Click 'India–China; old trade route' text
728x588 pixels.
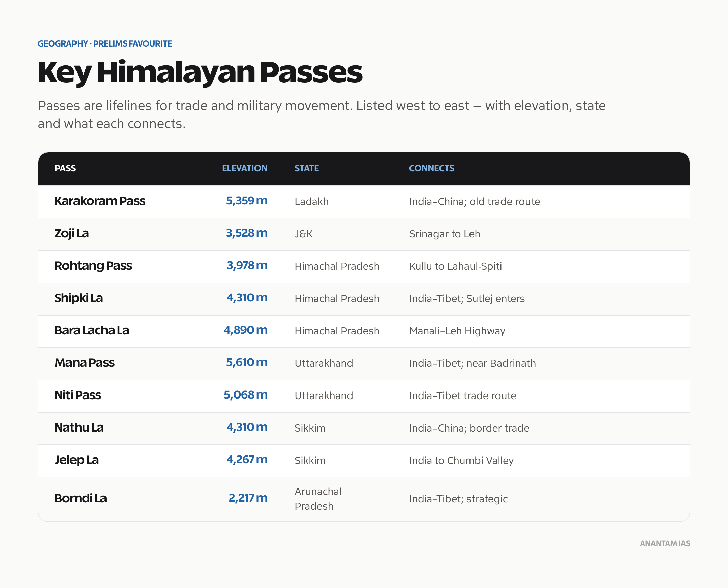click(475, 202)
